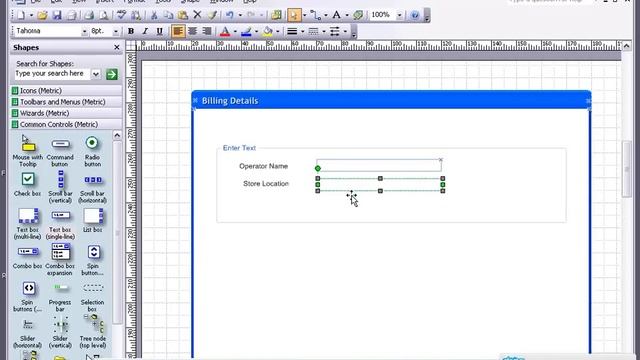Pick the Mouse with Tooltip shape
This screenshot has height=360, width=640.
point(27,152)
